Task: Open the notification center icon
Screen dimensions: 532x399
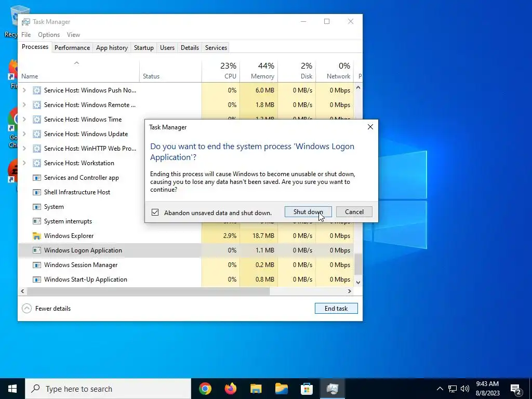Action: coord(516,389)
